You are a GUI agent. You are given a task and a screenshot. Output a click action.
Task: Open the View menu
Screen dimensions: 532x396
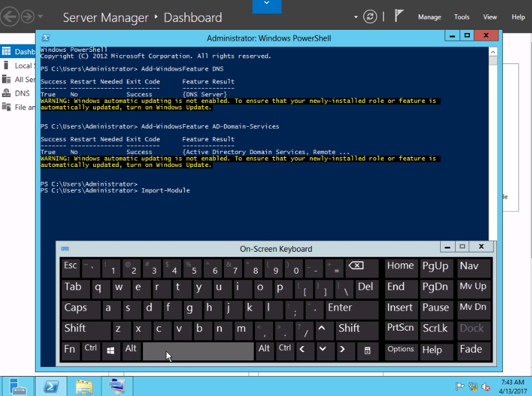pos(490,17)
